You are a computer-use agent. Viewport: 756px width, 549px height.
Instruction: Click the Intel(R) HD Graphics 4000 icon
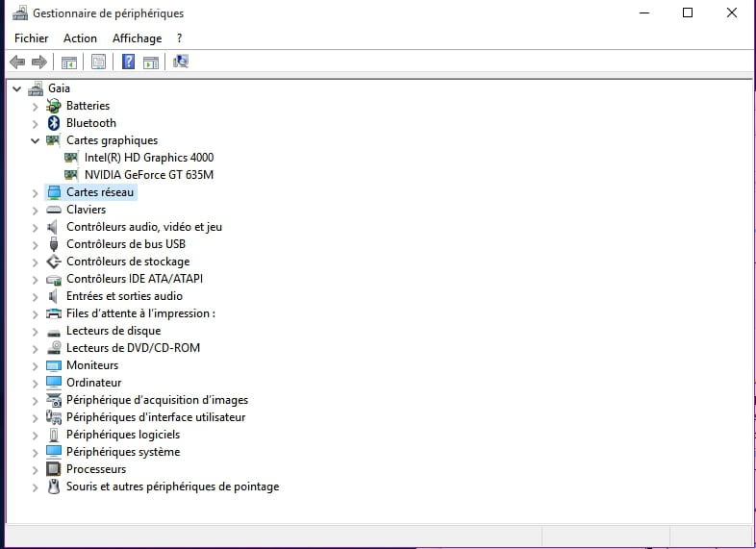[x=71, y=158]
